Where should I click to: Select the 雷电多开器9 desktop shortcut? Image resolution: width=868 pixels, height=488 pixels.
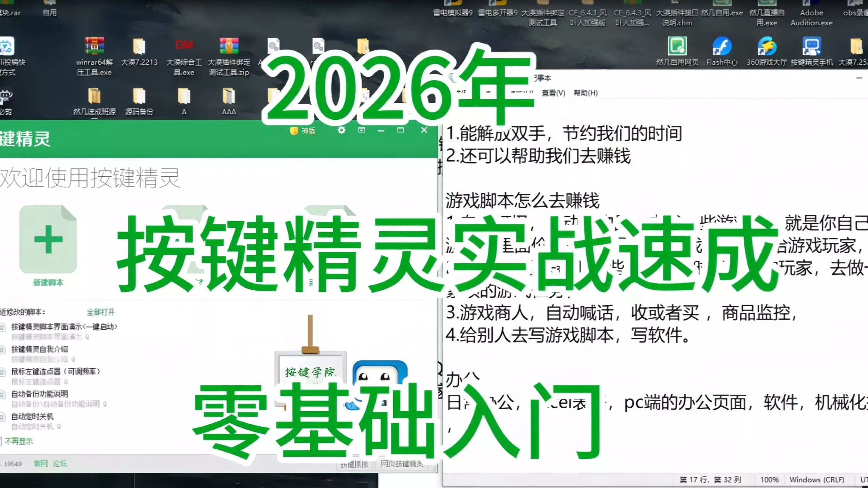(498, 8)
